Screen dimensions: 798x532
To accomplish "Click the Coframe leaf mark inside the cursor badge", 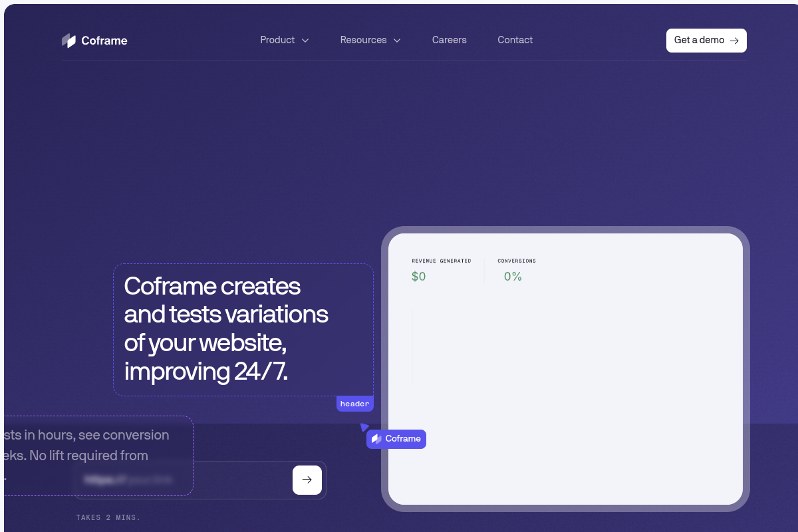I will 377,439.
